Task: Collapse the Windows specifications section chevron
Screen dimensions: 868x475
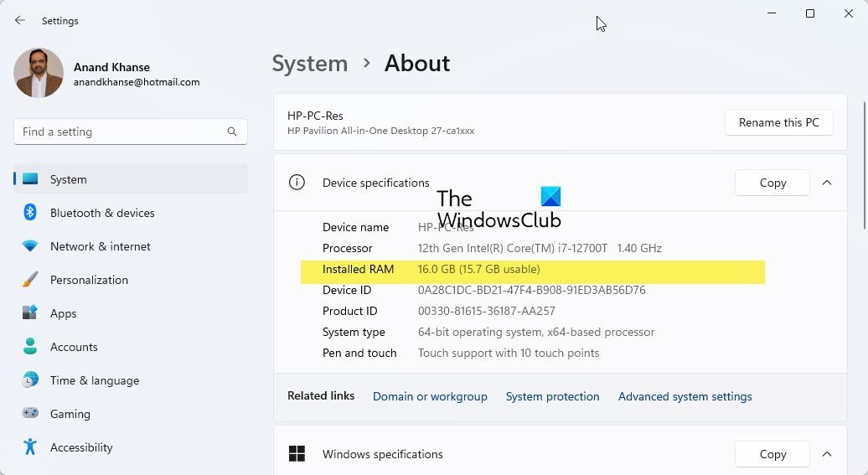Action: (x=827, y=454)
